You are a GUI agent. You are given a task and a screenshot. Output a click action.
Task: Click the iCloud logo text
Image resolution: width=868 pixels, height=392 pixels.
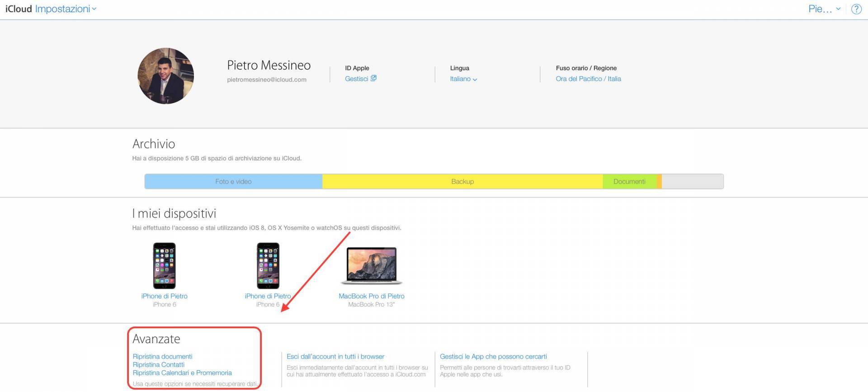(x=19, y=9)
